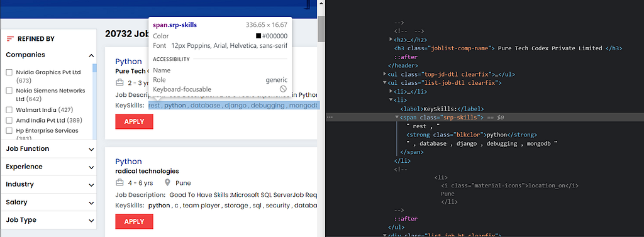Viewport: 644px width, 237px height.
Task: Click the closing span tag in DevTools
Action: click(412, 152)
